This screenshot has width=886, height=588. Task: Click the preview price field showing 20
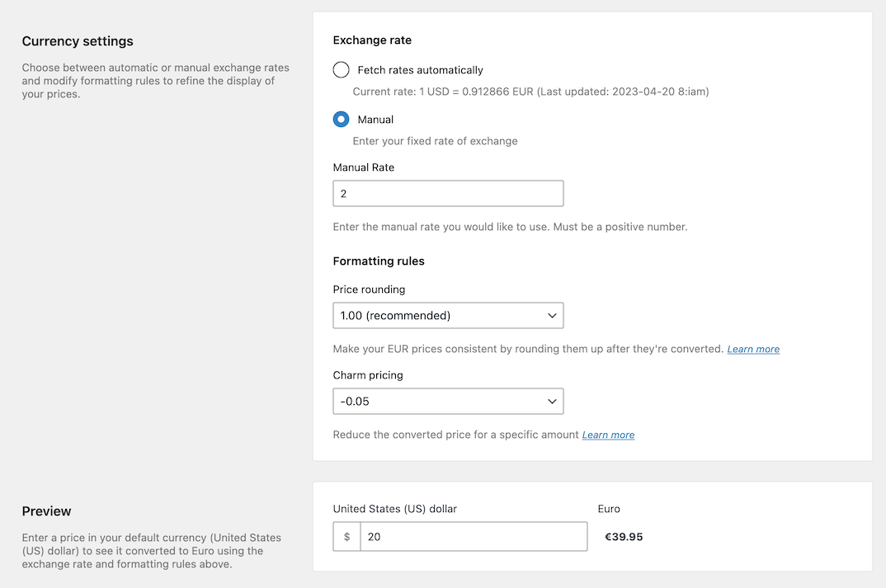pyautogui.click(x=474, y=536)
